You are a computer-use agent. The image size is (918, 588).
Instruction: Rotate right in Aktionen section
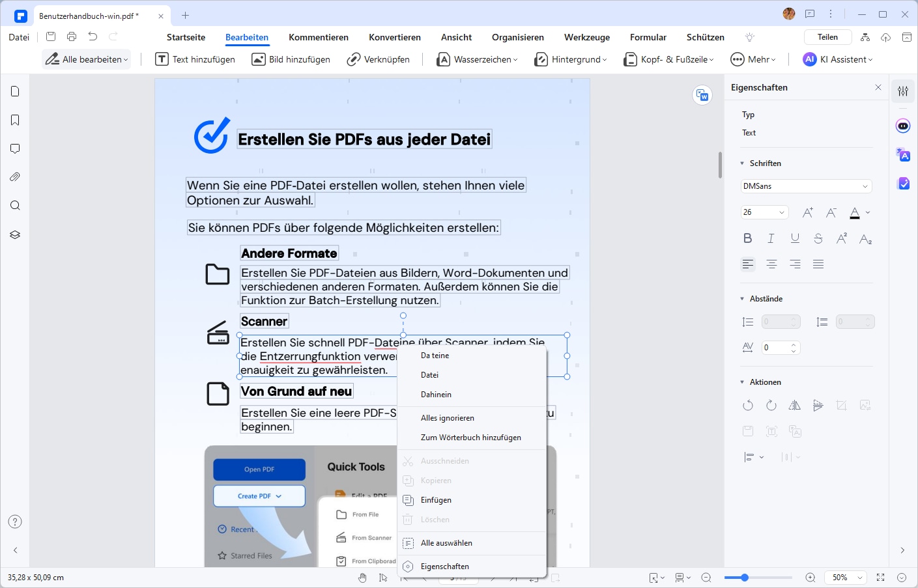click(x=771, y=405)
